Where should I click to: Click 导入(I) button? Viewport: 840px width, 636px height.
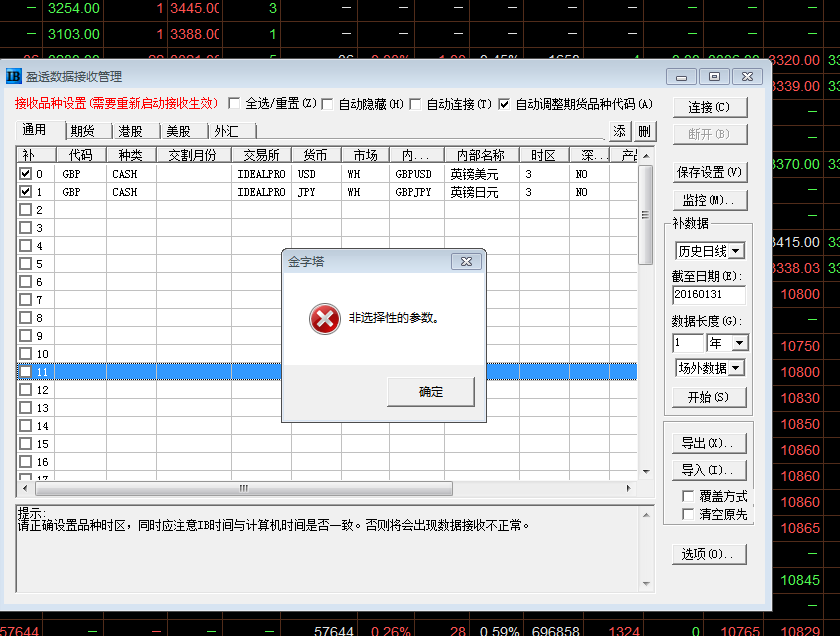coord(709,470)
